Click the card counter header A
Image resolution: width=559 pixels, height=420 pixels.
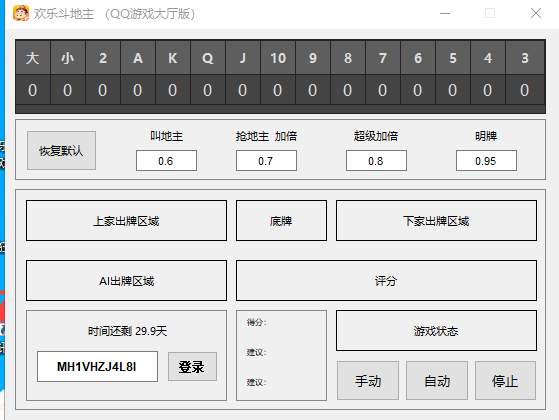click(138, 58)
